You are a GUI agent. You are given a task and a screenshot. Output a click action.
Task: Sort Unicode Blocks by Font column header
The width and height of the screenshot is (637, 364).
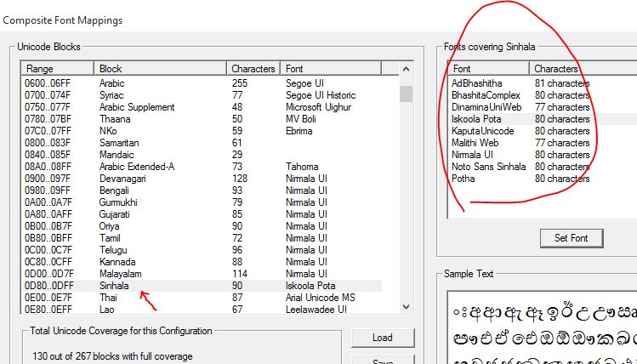coord(331,69)
